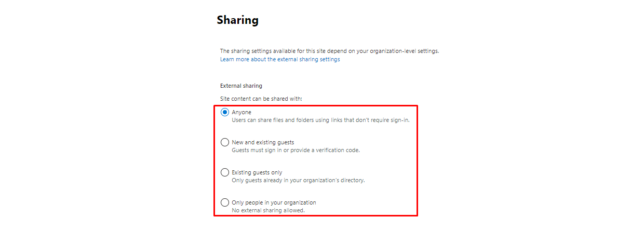Click the "Anyone" option label text
This screenshot has height=231, width=644.
tap(242, 112)
